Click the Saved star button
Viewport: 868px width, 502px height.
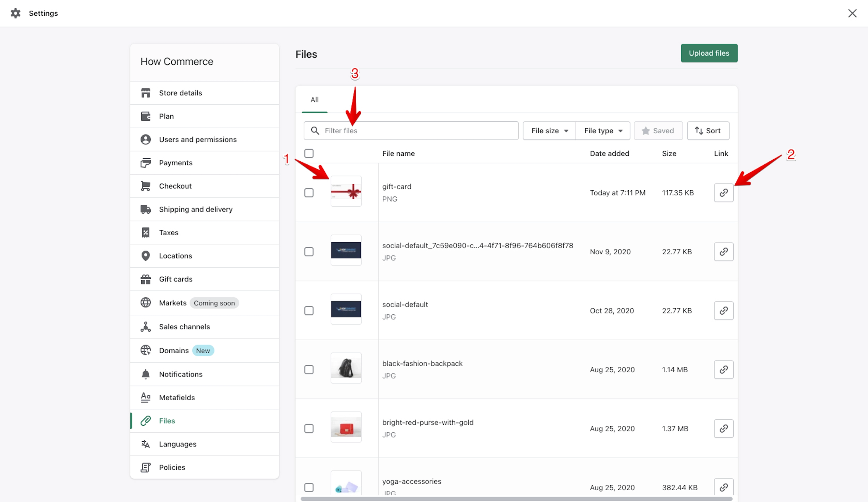point(658,131)
